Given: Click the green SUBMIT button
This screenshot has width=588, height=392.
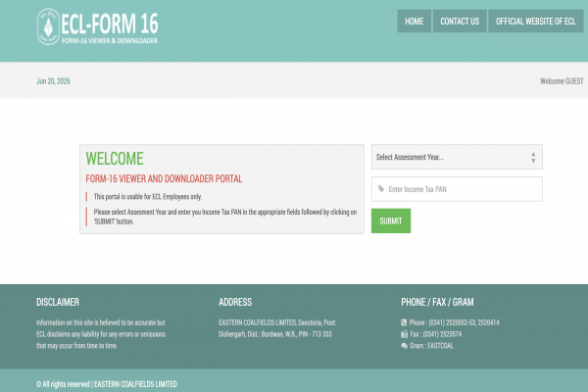Looking at the screenshot, I should click(391, 220).
